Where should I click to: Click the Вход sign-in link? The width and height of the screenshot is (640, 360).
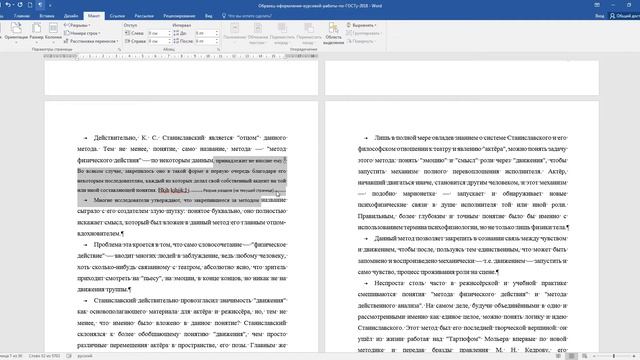pyautogui.click(x=599, y=16)
